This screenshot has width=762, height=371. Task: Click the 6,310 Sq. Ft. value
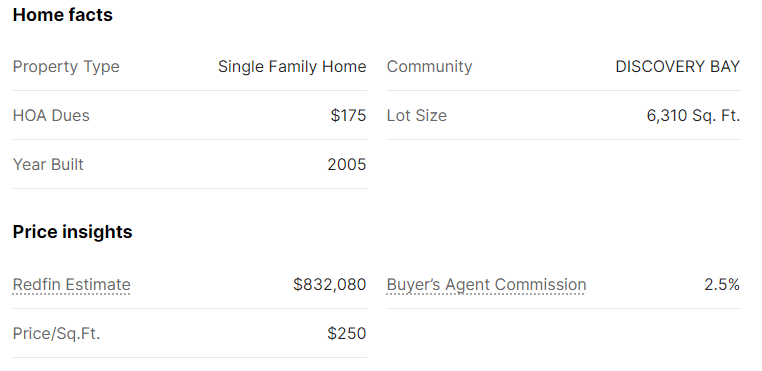point(693,116)
